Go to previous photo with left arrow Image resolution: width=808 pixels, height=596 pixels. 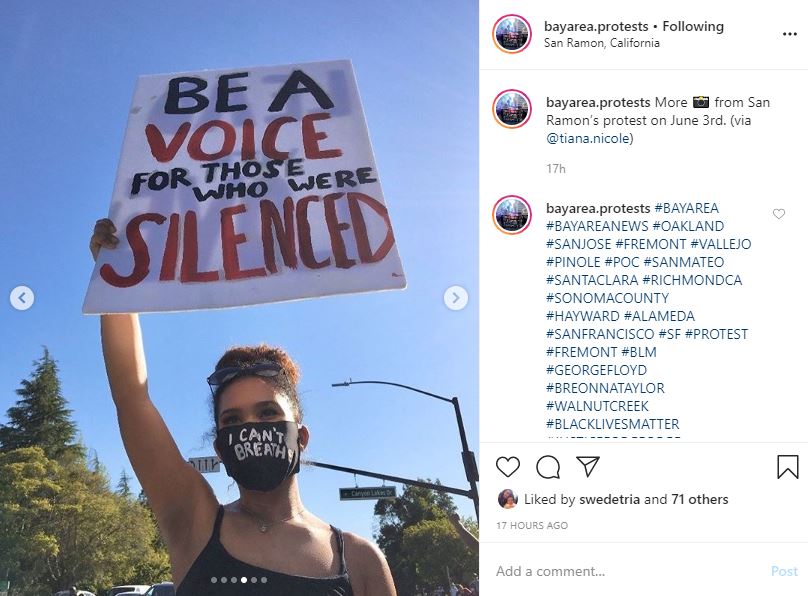[22, 298]
